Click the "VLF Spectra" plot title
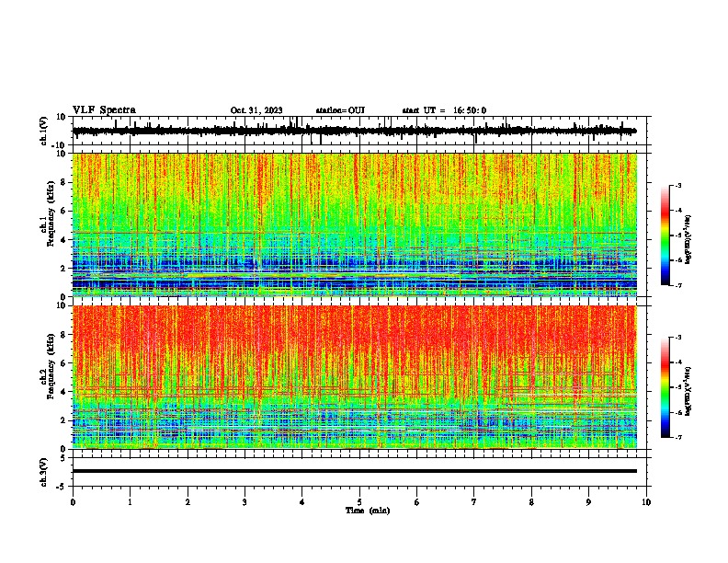This screenshot has height=563, width=728. pos(104,110)
